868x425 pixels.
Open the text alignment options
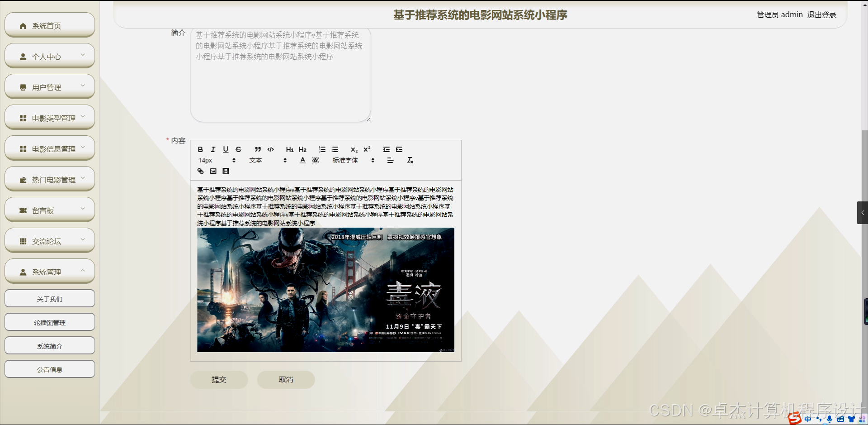tap(390, 160)
